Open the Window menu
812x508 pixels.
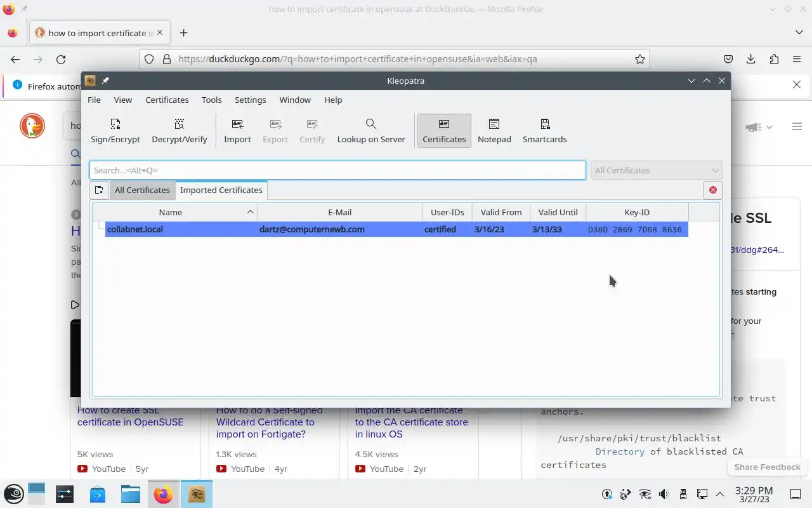tap(295, 100)
